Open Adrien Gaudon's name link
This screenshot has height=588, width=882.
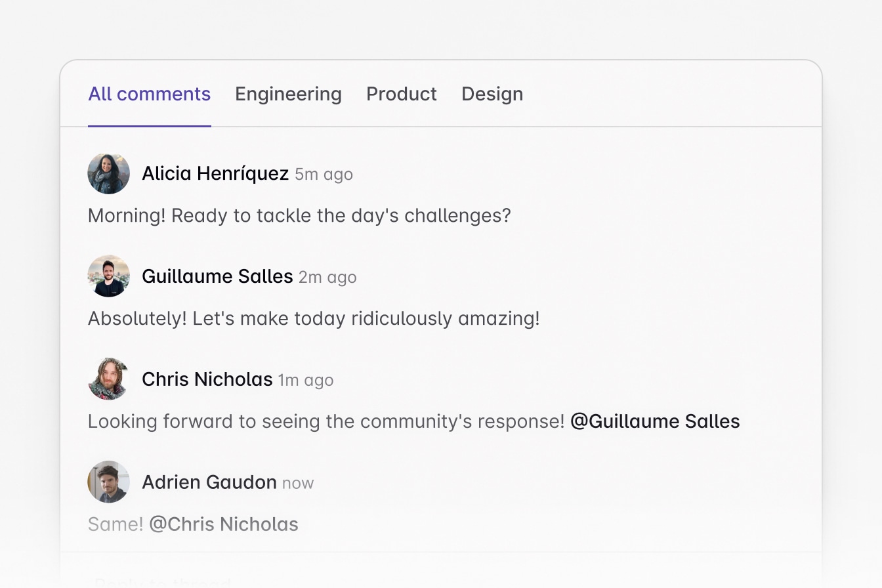point(209,481)
